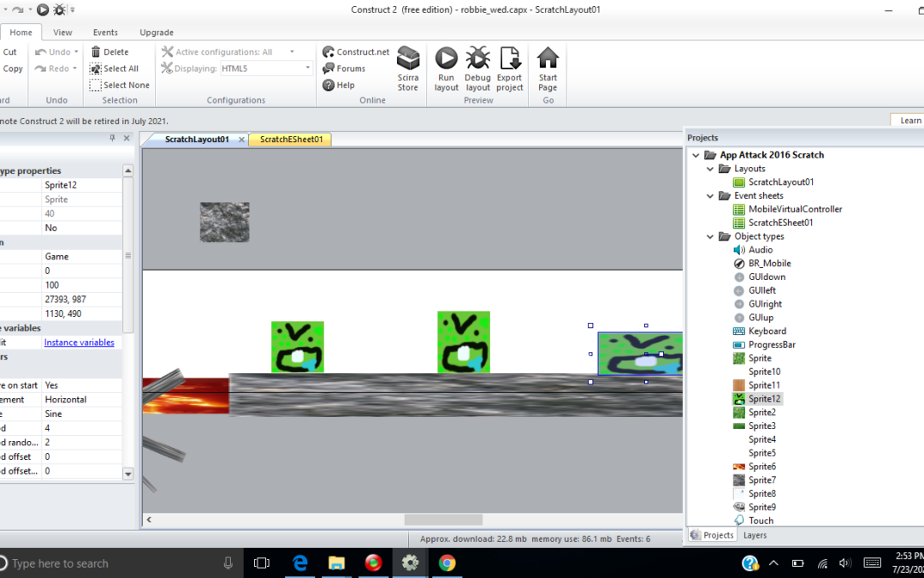The image size is (924, 578).
Task: Click layout scroll left arrow
Action: [x=149, y=520]
